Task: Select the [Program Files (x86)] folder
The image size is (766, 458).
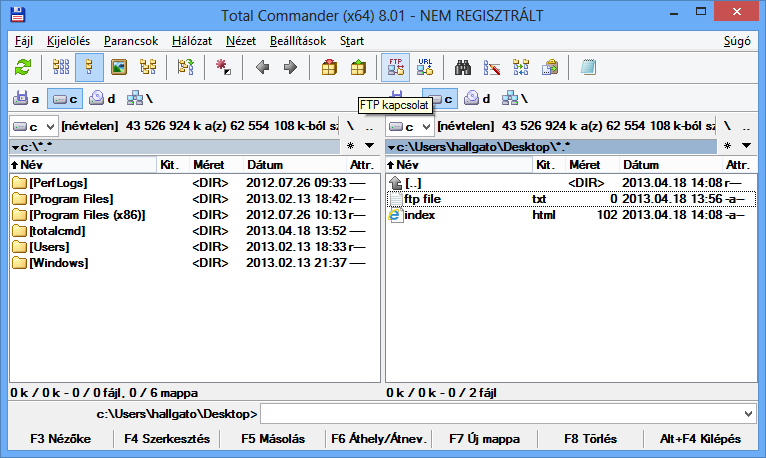Action: pos(194,215)
